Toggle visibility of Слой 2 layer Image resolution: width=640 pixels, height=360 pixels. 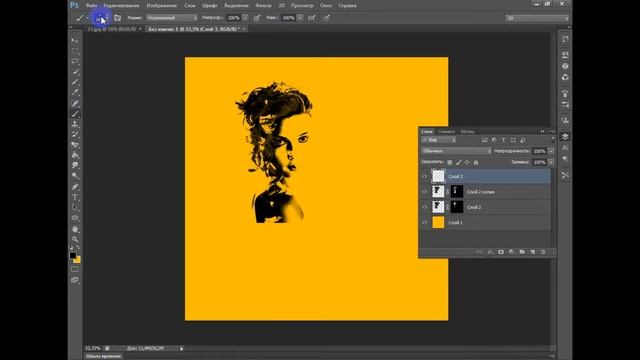point(424,207)
